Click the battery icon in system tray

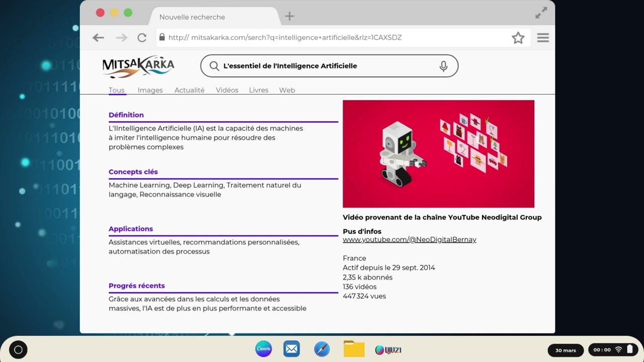pyautogui.click(x=630, y=349)
